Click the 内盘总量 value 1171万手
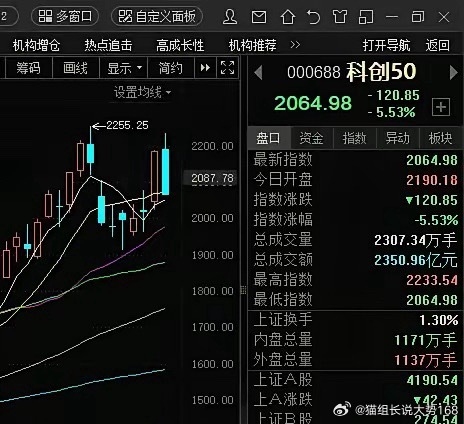Image resolution: width=464 pixels, height=424 pixels. tap(426, 340)
